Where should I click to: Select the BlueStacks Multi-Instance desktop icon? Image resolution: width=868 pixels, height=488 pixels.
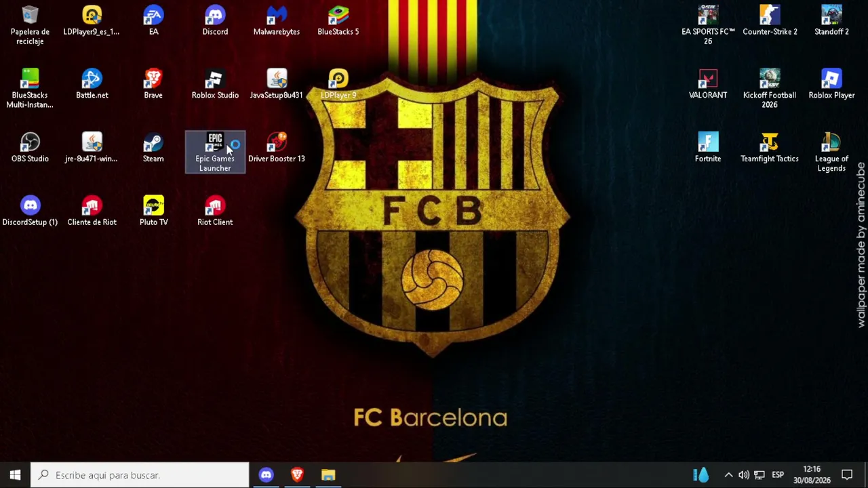tap(30, 88)
